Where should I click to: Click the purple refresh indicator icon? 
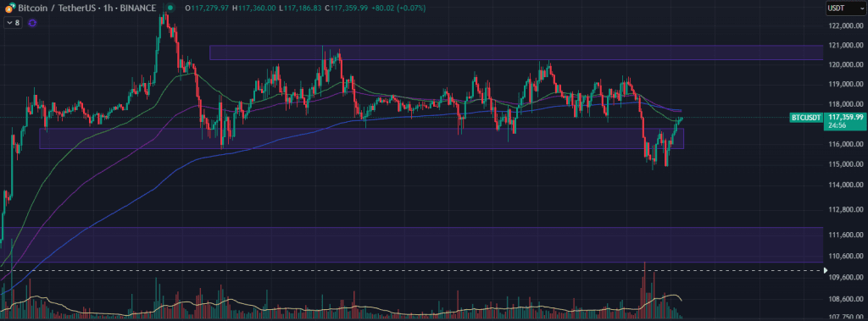pyautogui.click(x=33, y=23)
